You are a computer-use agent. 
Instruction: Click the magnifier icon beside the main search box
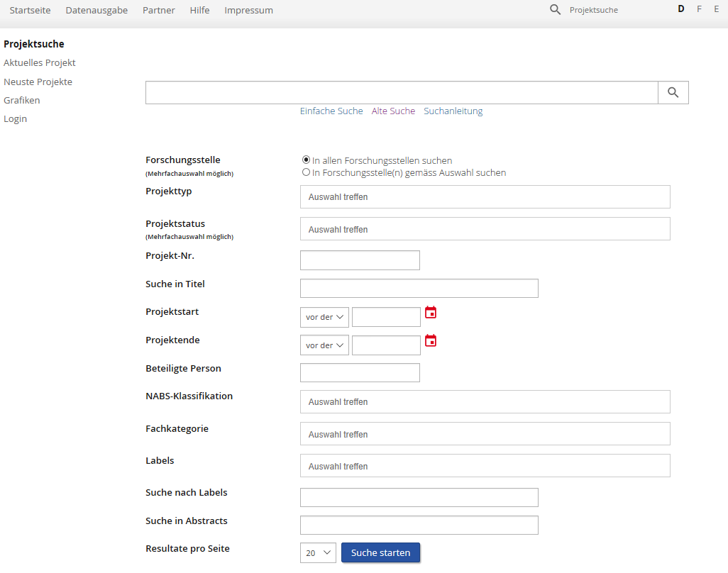click(x=673, y=93)
